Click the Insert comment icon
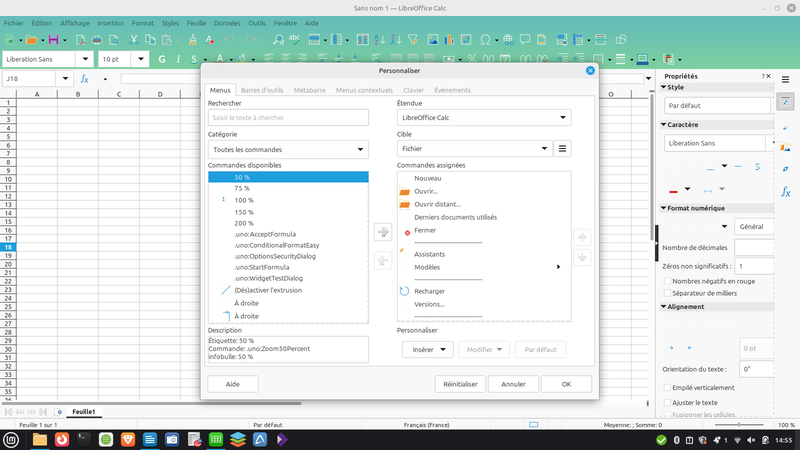The width and height of the screenshot is (800, 450). pyautogui.click(x=524, y=40)
